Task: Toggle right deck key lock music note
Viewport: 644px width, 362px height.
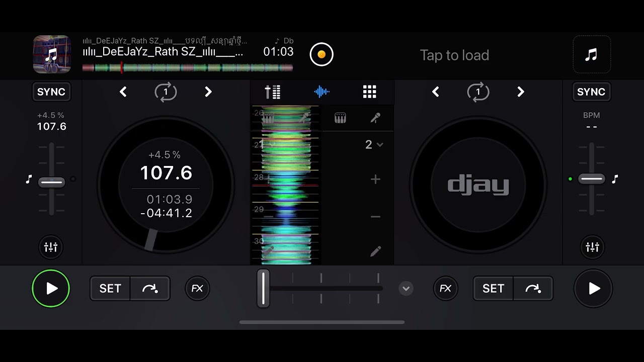Action: [615, 178]
